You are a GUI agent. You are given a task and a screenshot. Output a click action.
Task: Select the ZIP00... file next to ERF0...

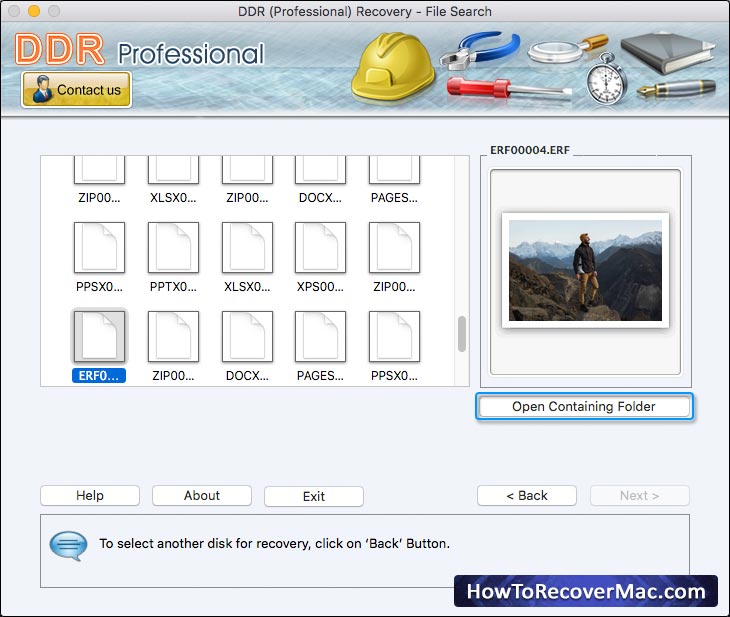coord(173,337)
